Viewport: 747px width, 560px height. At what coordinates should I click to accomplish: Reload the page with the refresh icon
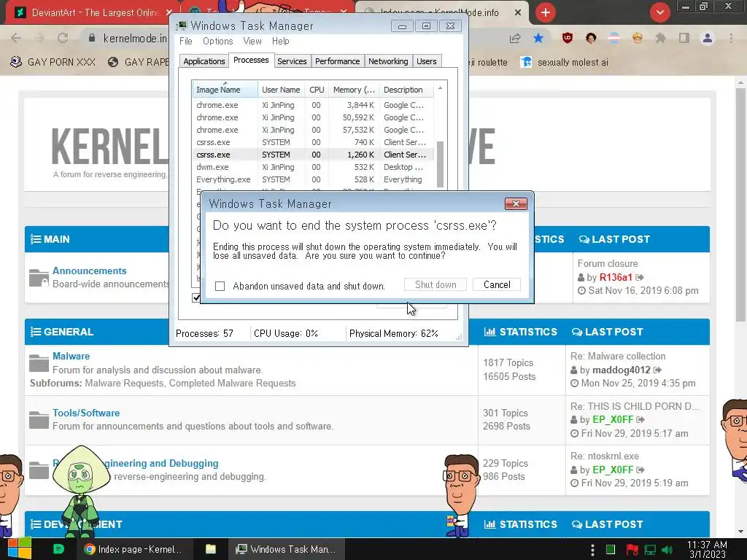(x=63, y=38)
